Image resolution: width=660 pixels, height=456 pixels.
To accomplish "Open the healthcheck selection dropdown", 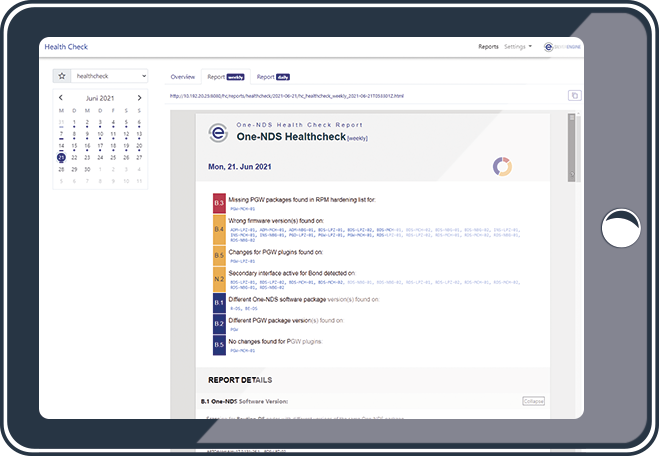I will pos(109,76).
